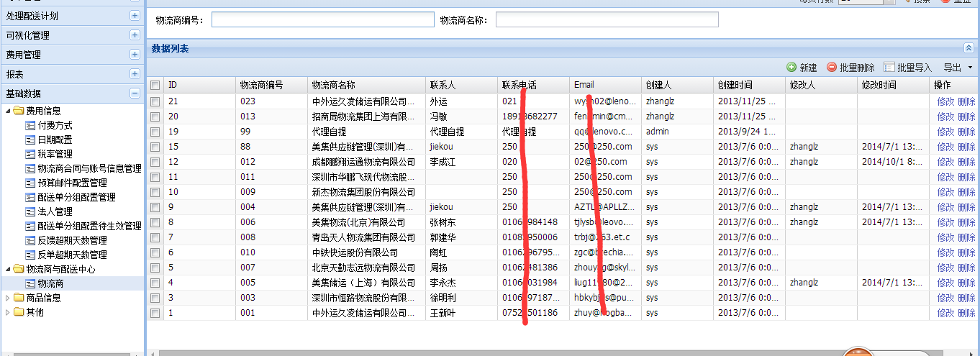Expand the 费用管理 section
The image size is (980, 356).
click(x=135, y=54)
